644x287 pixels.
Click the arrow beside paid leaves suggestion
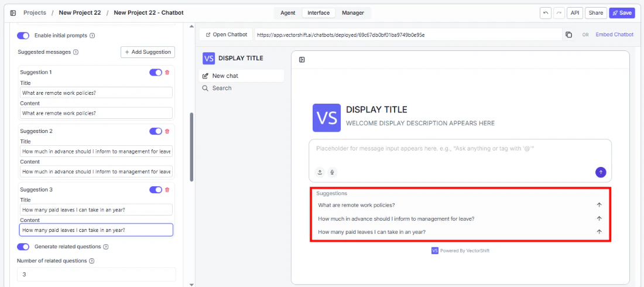point(599,231)
